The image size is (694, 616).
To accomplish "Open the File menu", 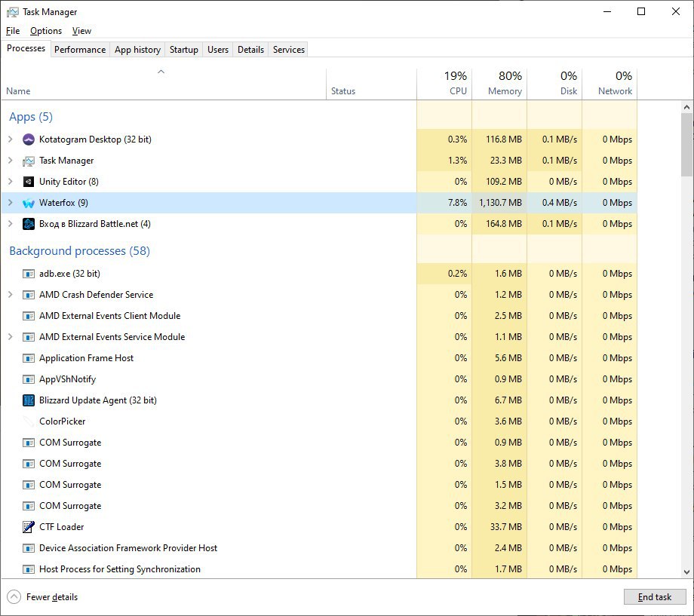I will point(13,31).
